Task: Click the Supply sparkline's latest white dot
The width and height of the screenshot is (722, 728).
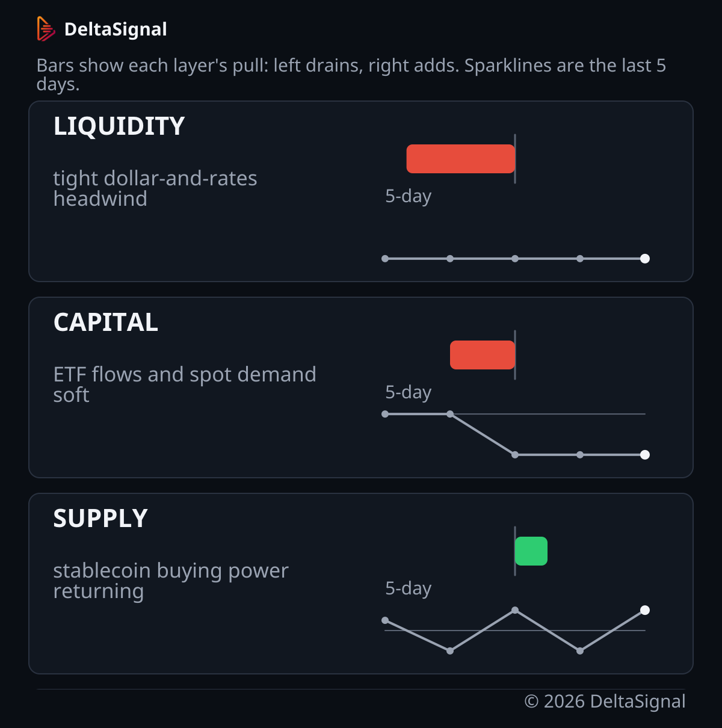Action: 645,610
